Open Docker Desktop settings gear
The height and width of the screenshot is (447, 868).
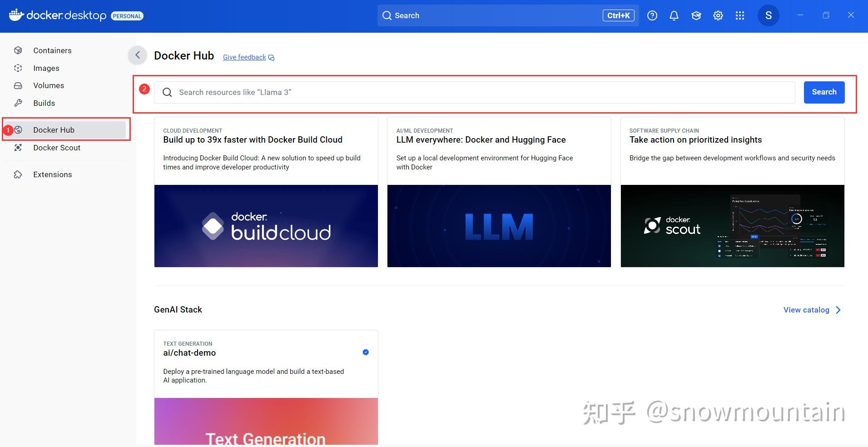(718, 15)
